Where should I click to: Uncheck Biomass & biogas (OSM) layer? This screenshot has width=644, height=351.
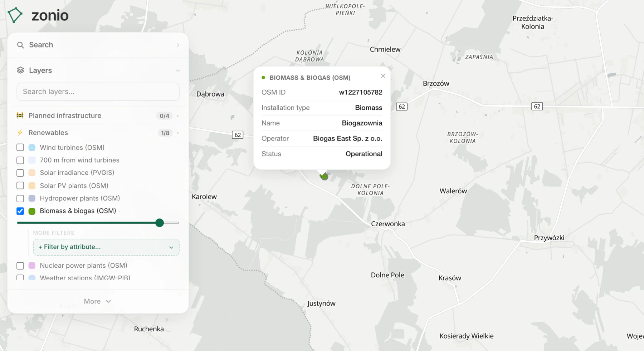[20, 211]
